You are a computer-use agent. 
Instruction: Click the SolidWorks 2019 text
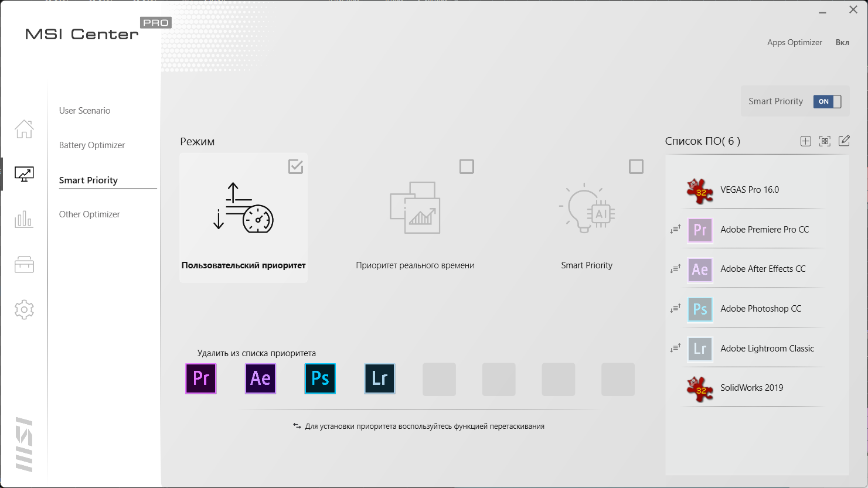(x=751, y=388)
